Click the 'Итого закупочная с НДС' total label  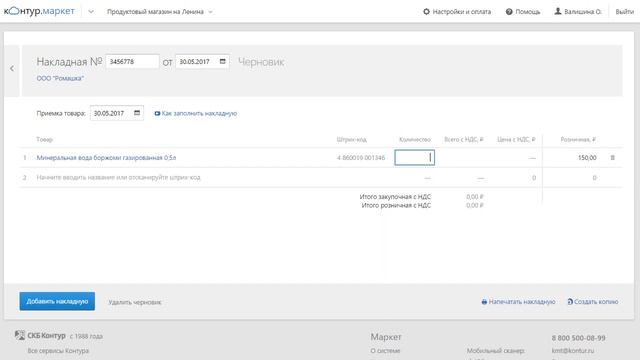[395, 197]
